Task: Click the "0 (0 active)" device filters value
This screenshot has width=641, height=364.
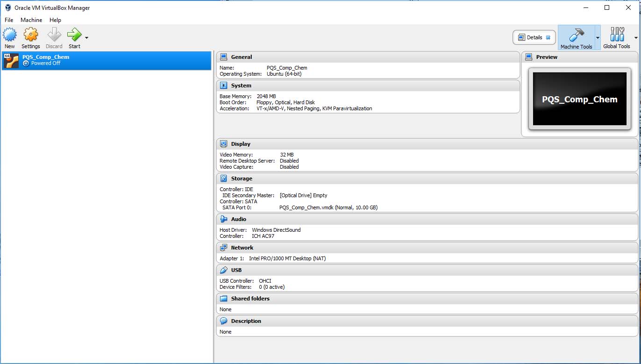Action: click(272, 287)
